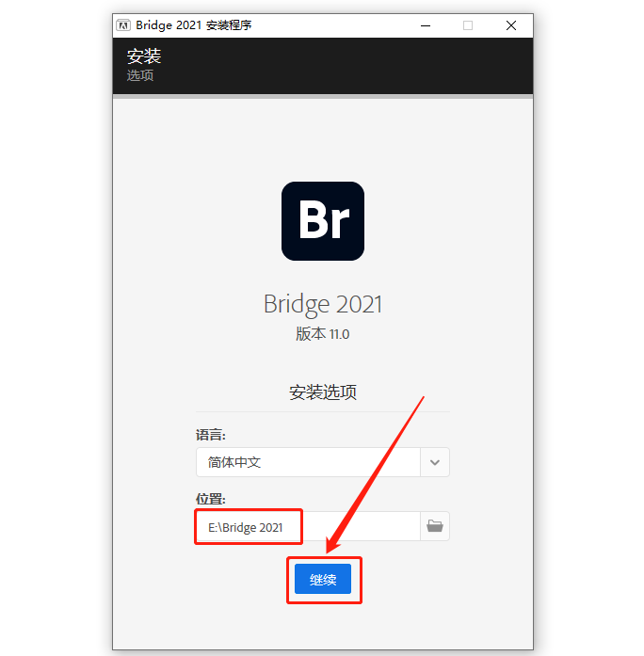Click the 位置: label

(211, 499)
